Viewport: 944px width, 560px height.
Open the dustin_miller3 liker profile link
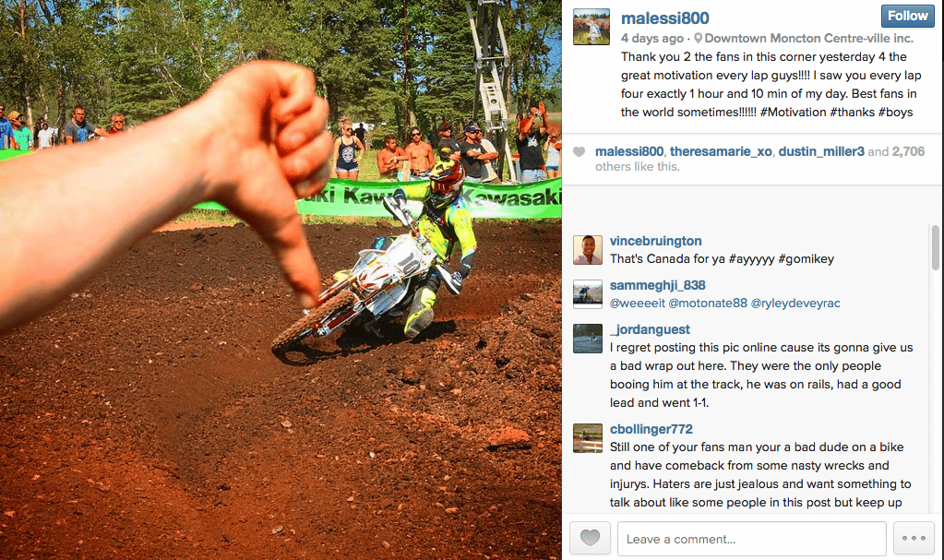pyautogui.click(x=821, y=151)
